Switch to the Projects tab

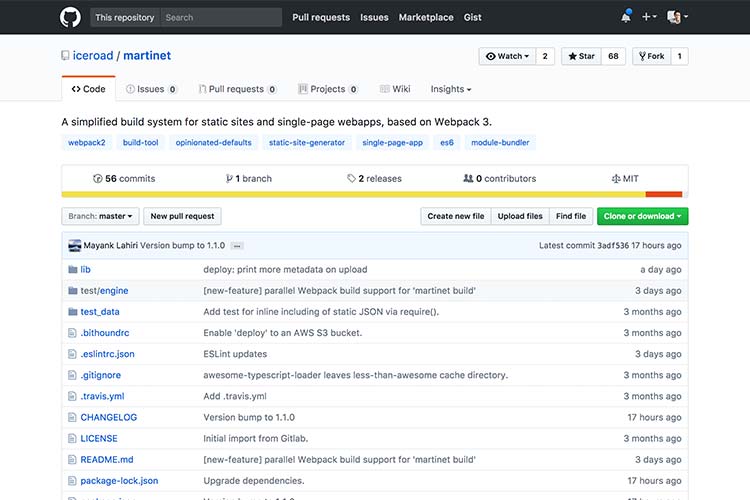click(328, 89)
